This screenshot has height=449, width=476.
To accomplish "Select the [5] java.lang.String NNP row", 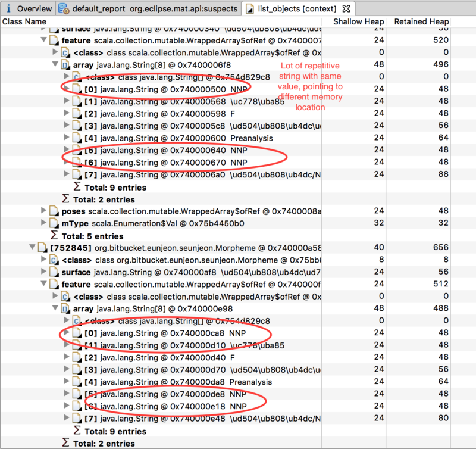I will 149,150.
